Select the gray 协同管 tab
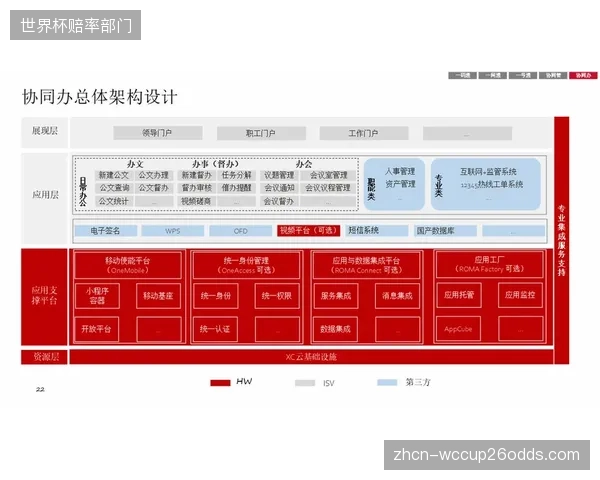Screen dimensions: 600x480 coord(553,75)
